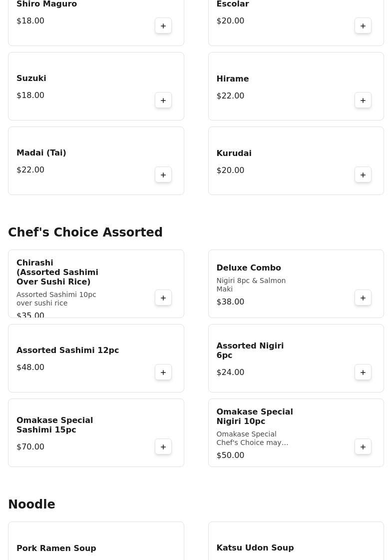Open the Pork Ramen Soup item
The height and width of the screenshot is (560, 392).
pyautogui.click(x=56, y=548)
